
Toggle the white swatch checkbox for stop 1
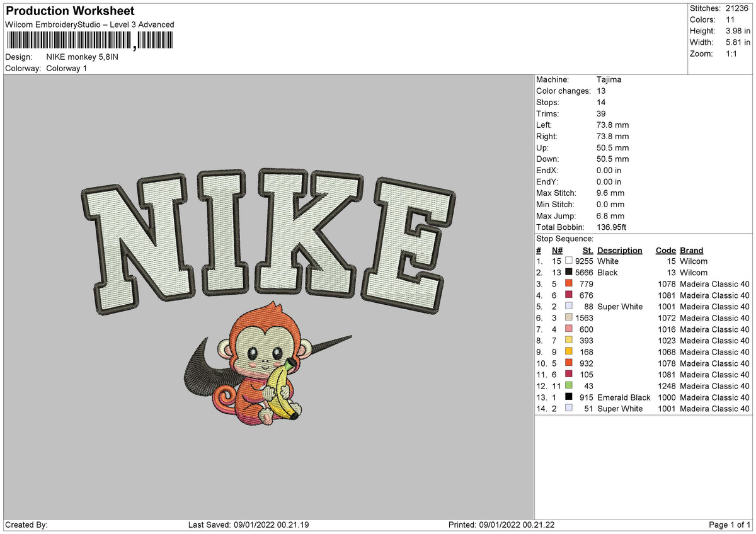[x=568, y=261]
